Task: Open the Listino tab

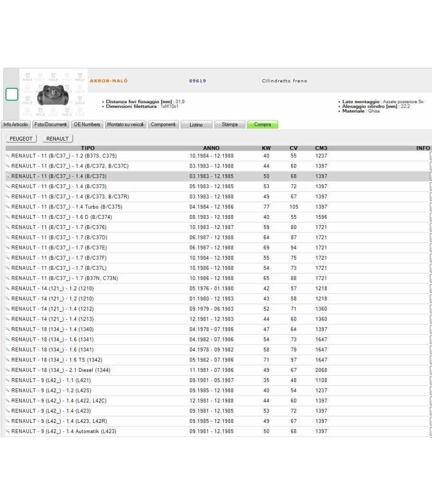Action: point(196,124)
